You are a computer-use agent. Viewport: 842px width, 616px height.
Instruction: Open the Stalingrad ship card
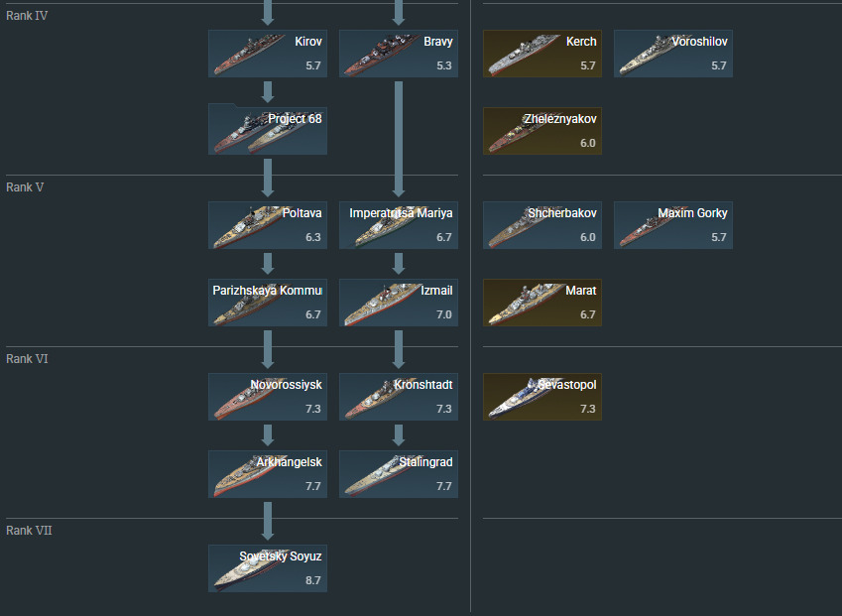[399, 474]
